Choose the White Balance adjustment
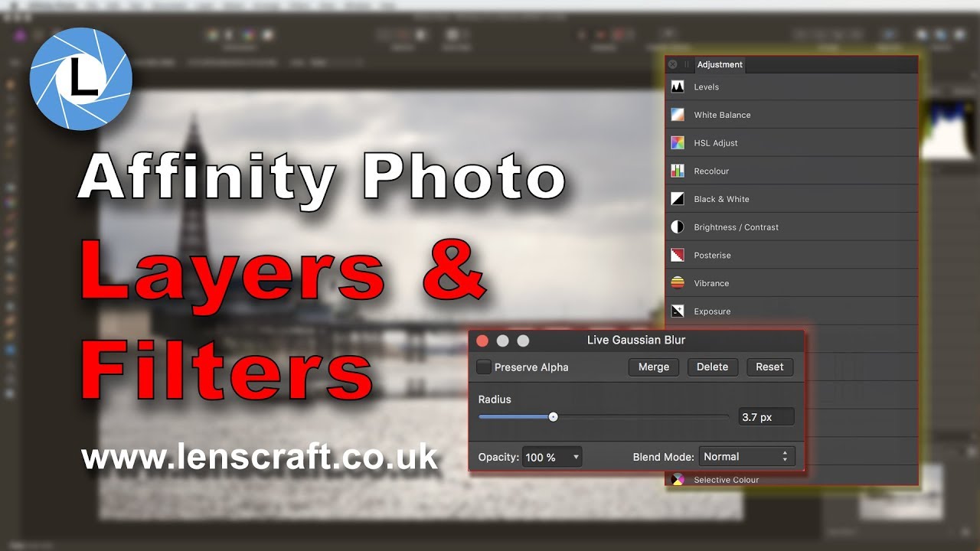 792,115
